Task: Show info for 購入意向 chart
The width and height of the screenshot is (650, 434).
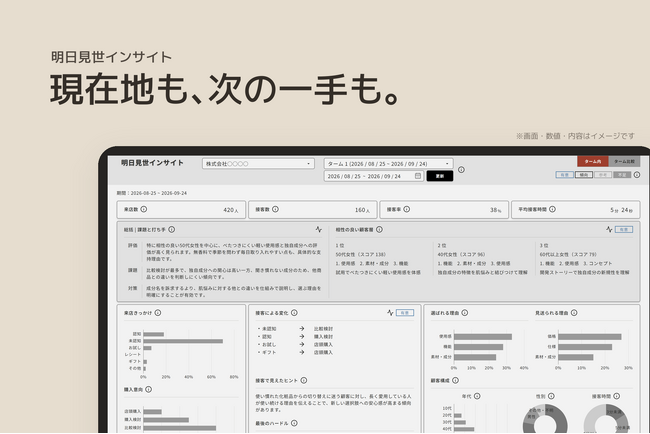Action: [x=148, y=389]
